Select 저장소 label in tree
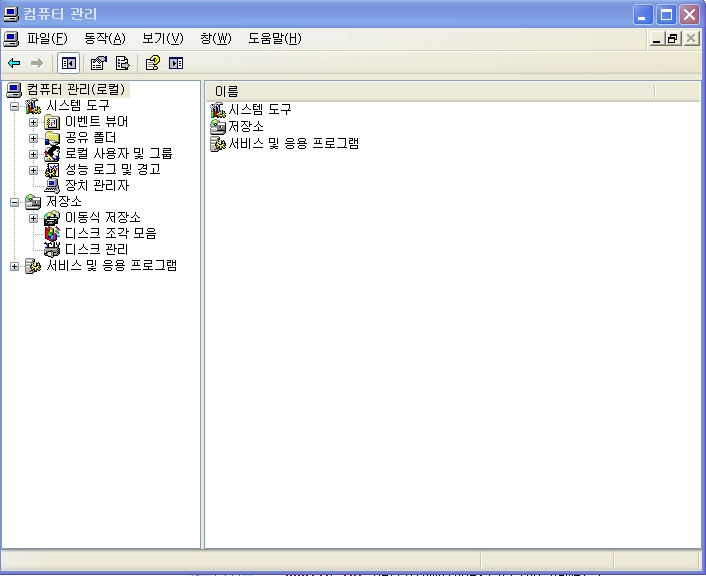 coord(64,201)
